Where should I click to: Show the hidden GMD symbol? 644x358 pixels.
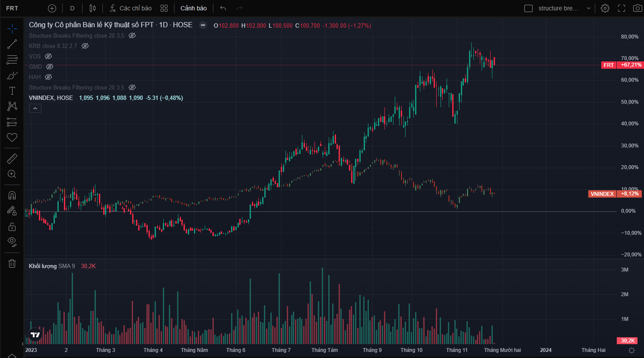click(50, 67)
